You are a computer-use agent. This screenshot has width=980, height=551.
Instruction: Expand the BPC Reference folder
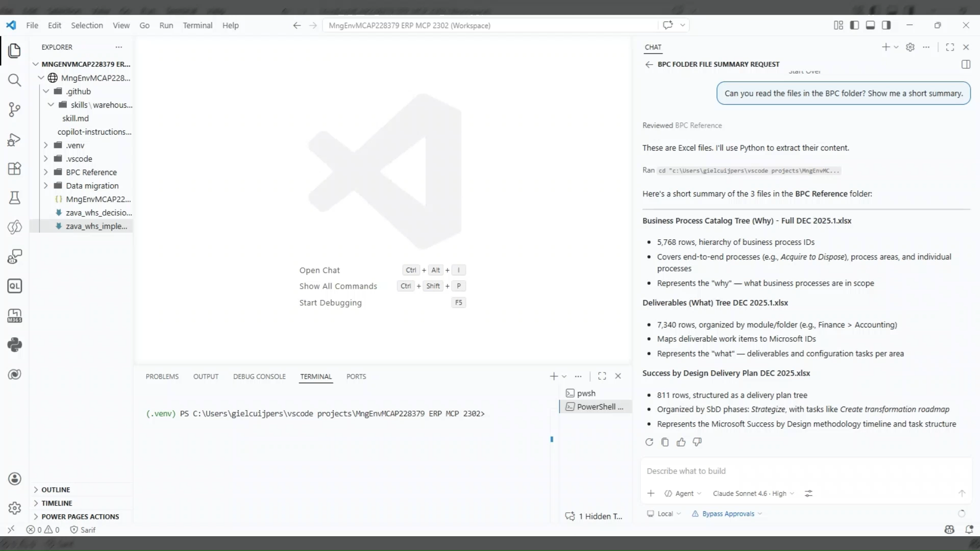click(81, 172)
